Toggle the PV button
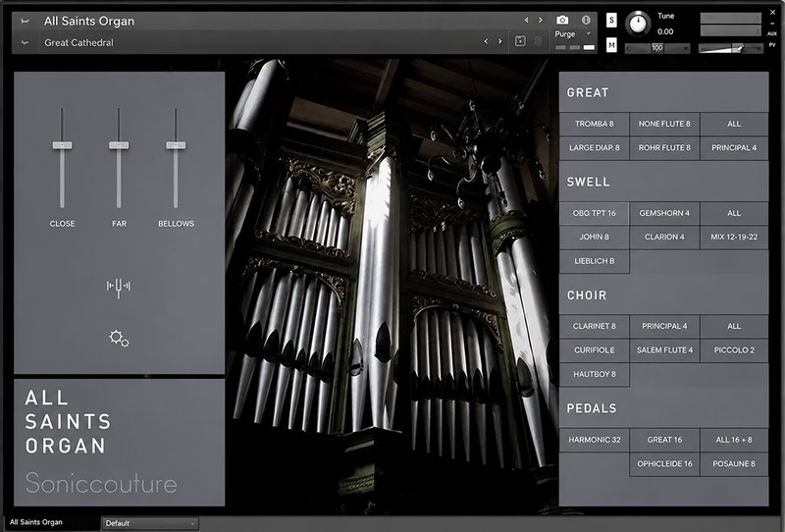 tap(772, 45)
